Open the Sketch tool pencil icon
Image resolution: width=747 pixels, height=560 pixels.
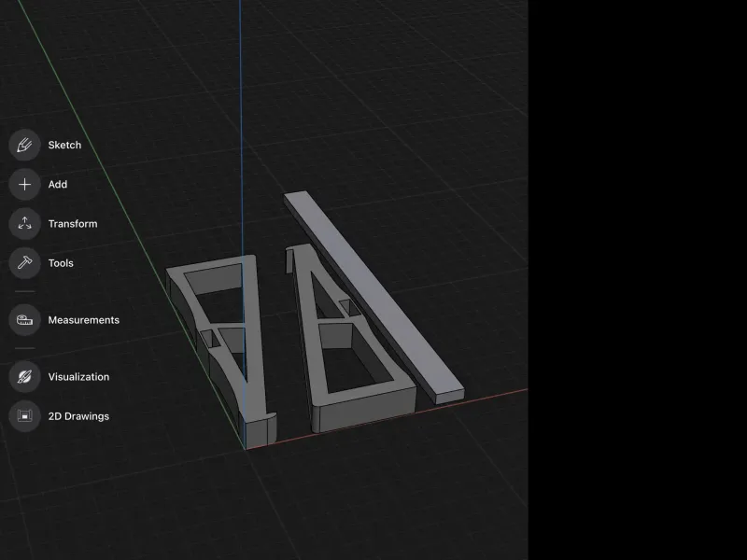pos(25,145)
